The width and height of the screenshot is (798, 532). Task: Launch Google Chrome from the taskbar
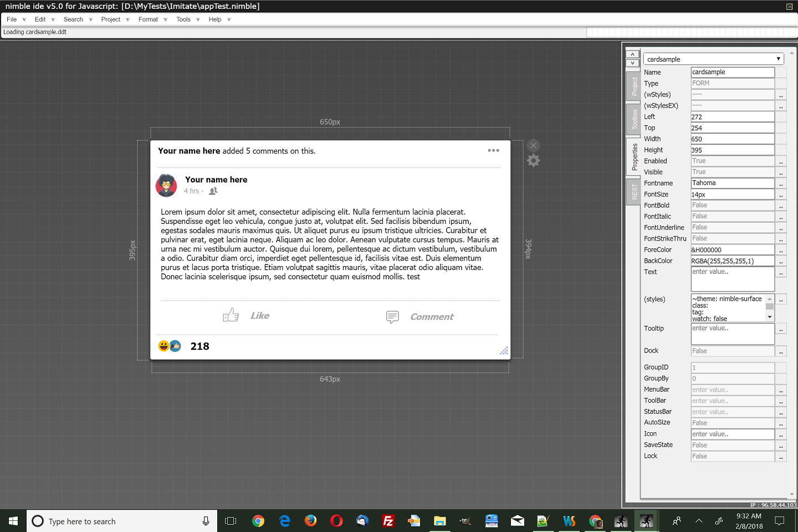click(258, 521)
